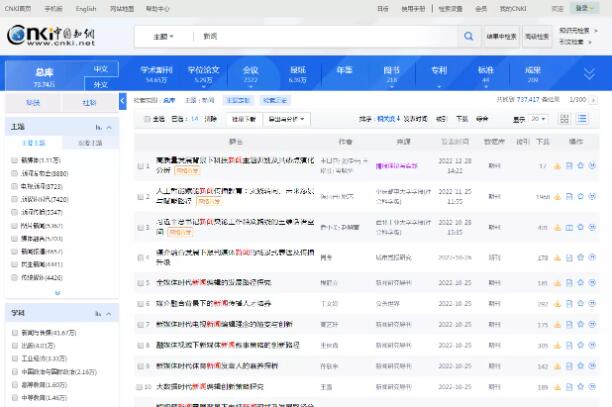Switch to 次要主题 tab

pyautogui.click(x=91, y=143)
